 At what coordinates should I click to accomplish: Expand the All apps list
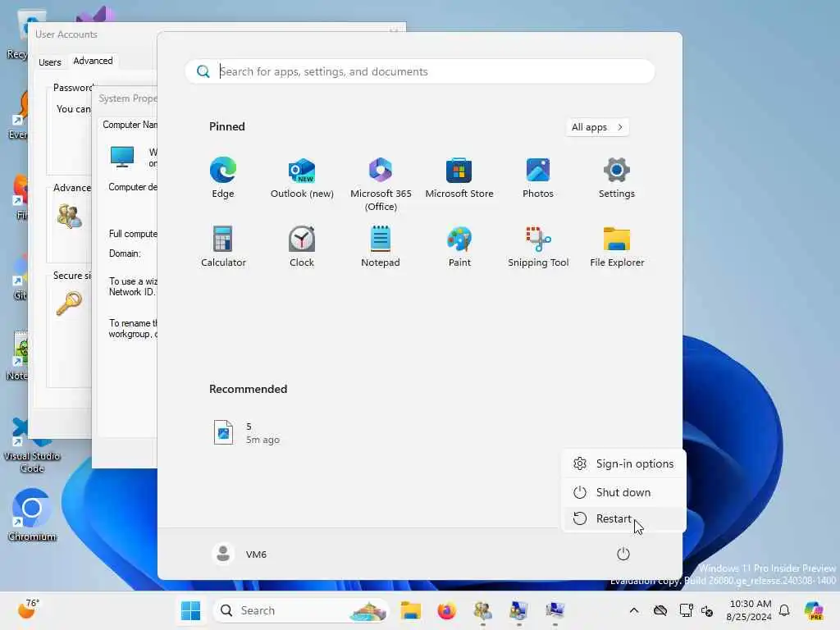point(597,127)
